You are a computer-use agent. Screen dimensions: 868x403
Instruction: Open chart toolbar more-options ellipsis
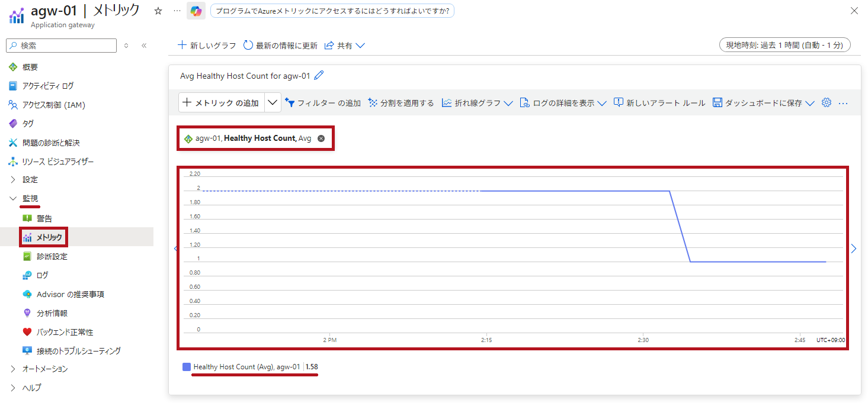(x=843, y=103)
